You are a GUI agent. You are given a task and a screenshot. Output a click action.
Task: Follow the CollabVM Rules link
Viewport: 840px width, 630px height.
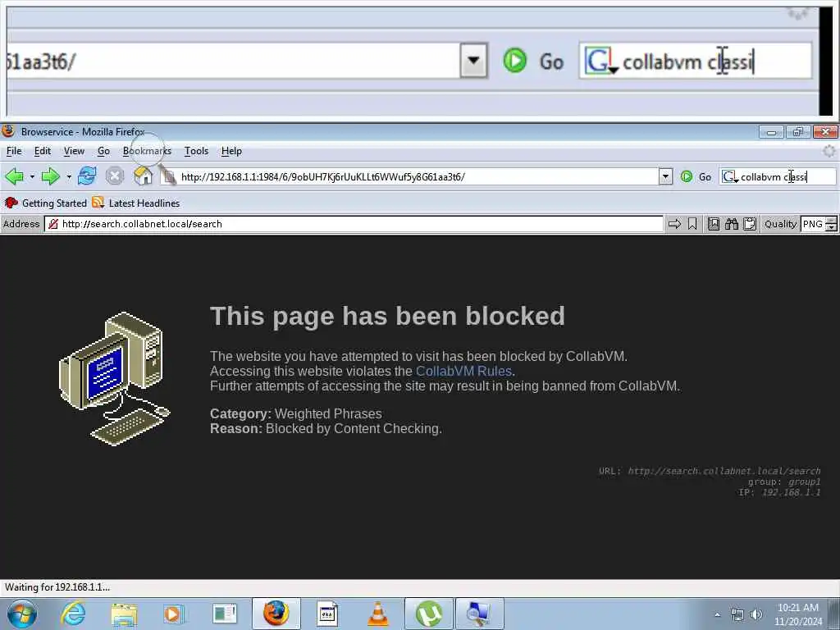tap(463, 371)
